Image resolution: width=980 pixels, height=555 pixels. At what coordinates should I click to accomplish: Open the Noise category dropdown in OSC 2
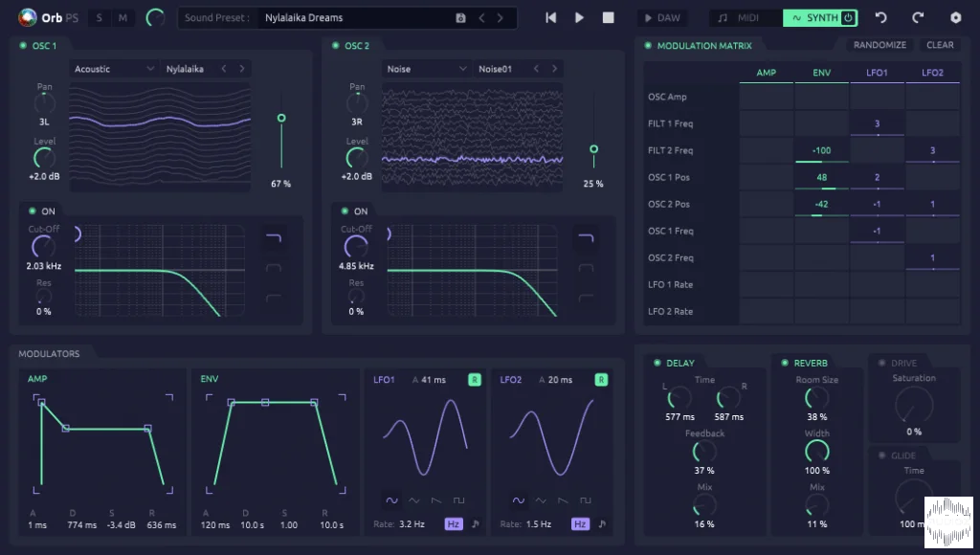pyautogui.click(x=426, y=69)
